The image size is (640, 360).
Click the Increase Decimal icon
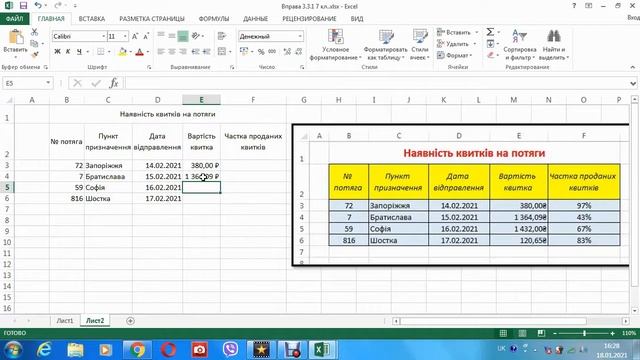287,51
